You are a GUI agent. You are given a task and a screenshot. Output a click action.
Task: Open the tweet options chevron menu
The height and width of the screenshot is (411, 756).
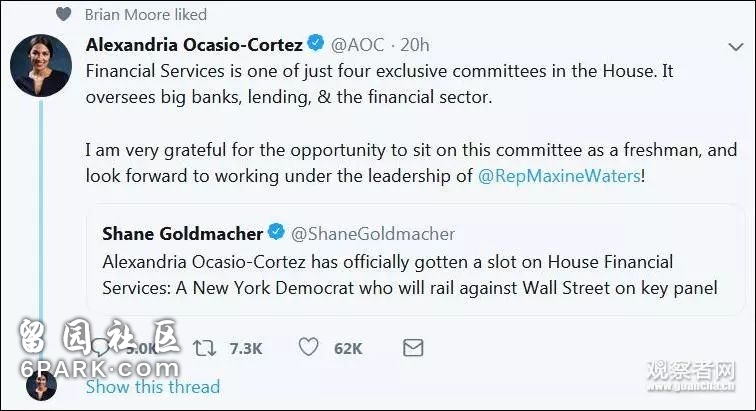[735, 47]
